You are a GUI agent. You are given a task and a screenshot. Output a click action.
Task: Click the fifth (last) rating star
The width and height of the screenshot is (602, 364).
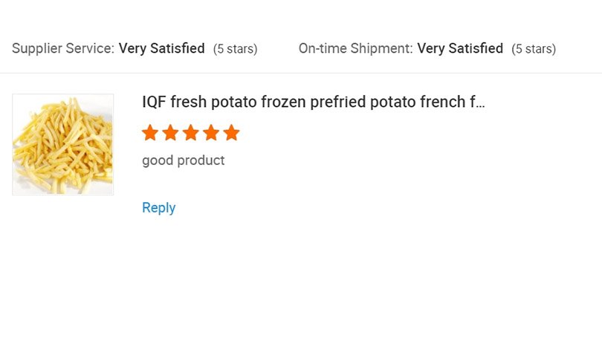[x=231, y=133]
